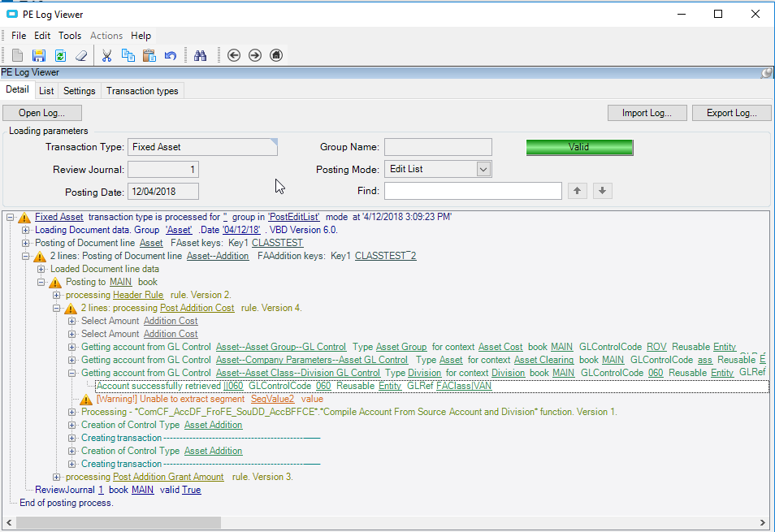Click the scrollbar right arrow
This screenshot has width=775, height=532.
763,522
